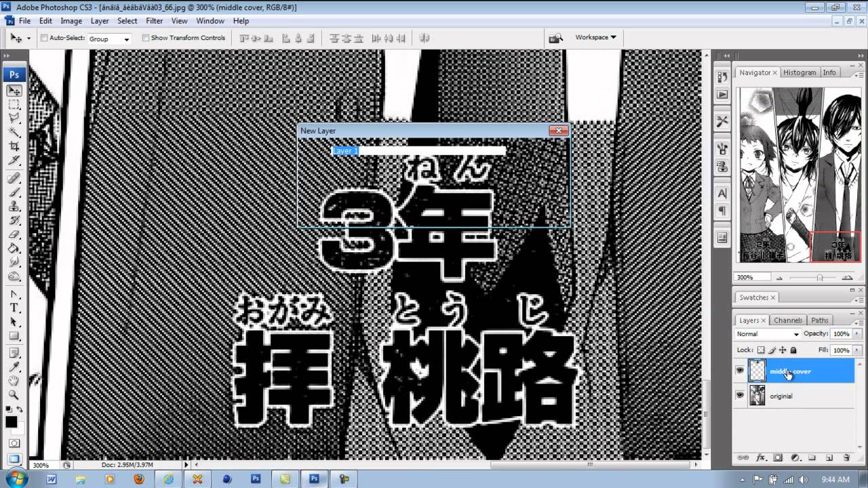Image resolution: width=868 pixels, height=488 pixels.
Task: Open the Paragraph panel icon
Action: pos(722,211)
